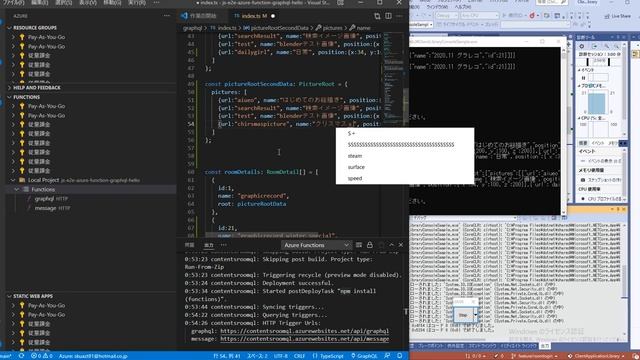Image resolution: width=640 pixels, height=360 pixels.
Task: Open the Debug configuration dropdown in Visual Studio
Action: [446, 16]
